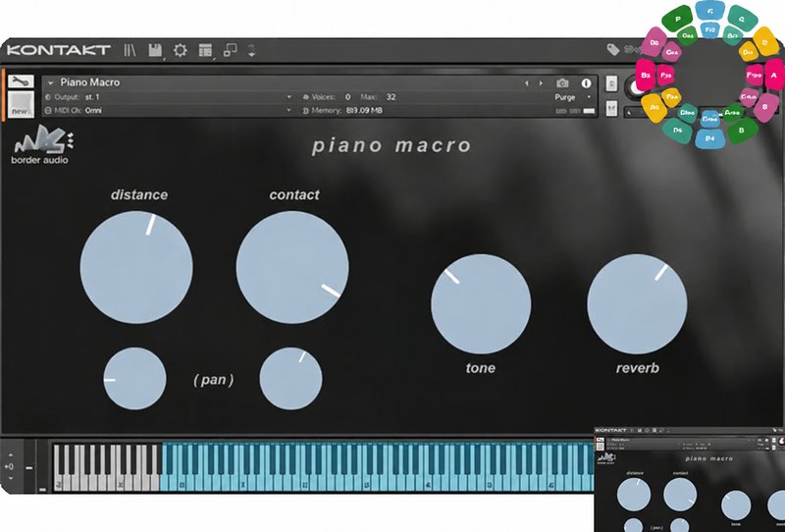Click the KONTAKT logo
785x532 pixels.
click(x=59, y=50)
